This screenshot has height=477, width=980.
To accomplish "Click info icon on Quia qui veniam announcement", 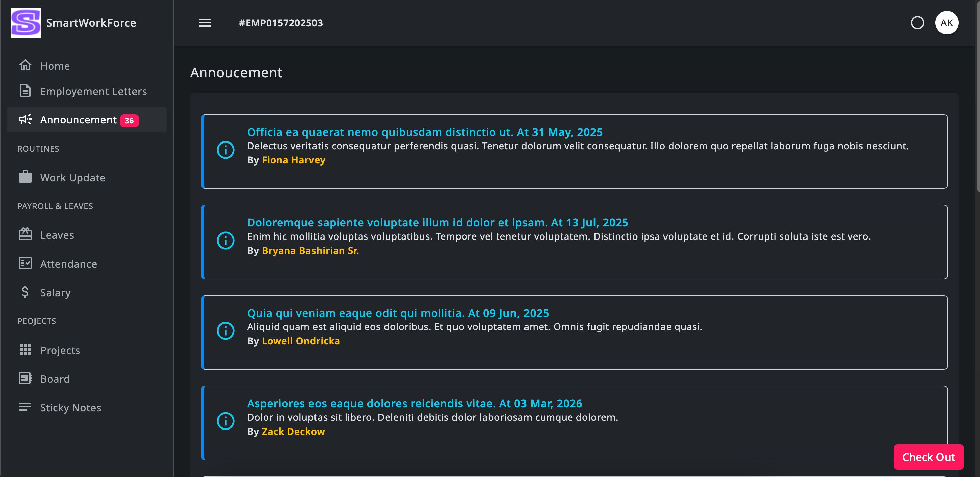I will pyautogui.click(x=226, y=331).
